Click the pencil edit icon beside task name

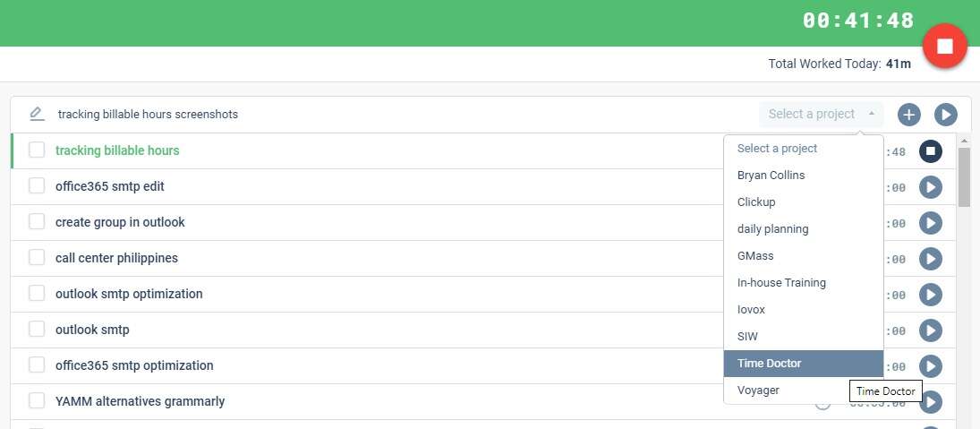[37, 114]
